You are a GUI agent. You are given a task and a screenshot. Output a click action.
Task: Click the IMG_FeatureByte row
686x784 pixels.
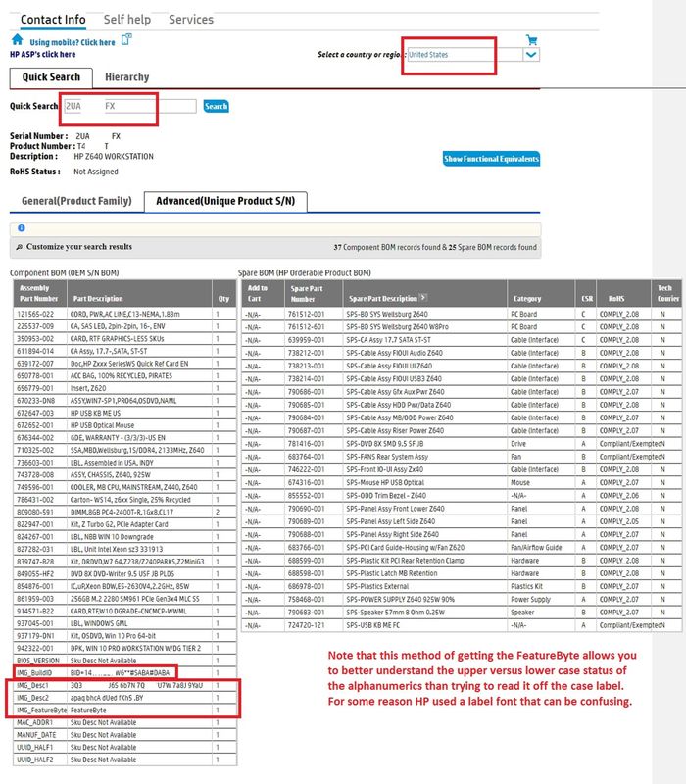point(125,710)
